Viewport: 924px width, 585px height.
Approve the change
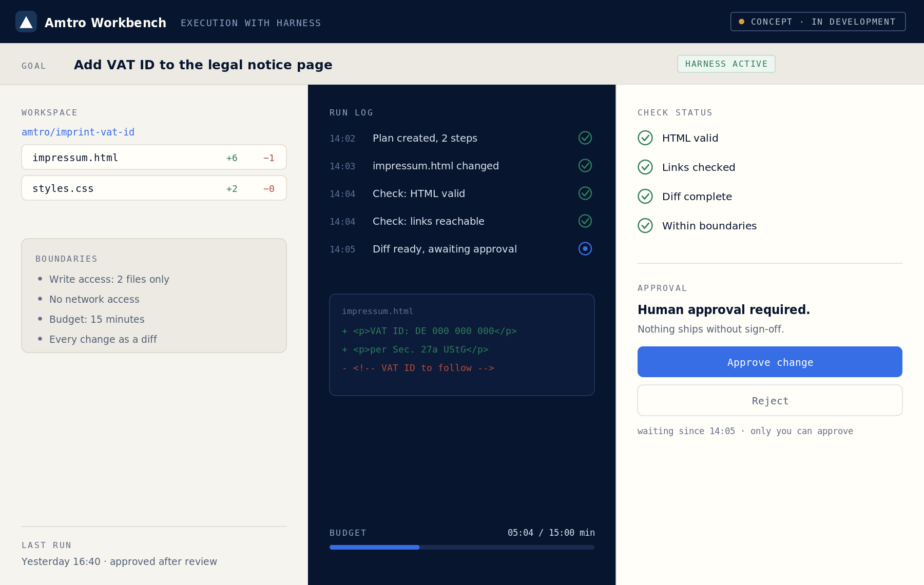tap(770, 362)
